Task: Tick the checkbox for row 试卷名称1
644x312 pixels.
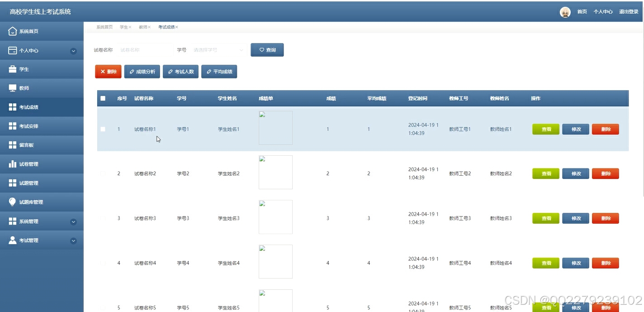Action: click(103, 129)
